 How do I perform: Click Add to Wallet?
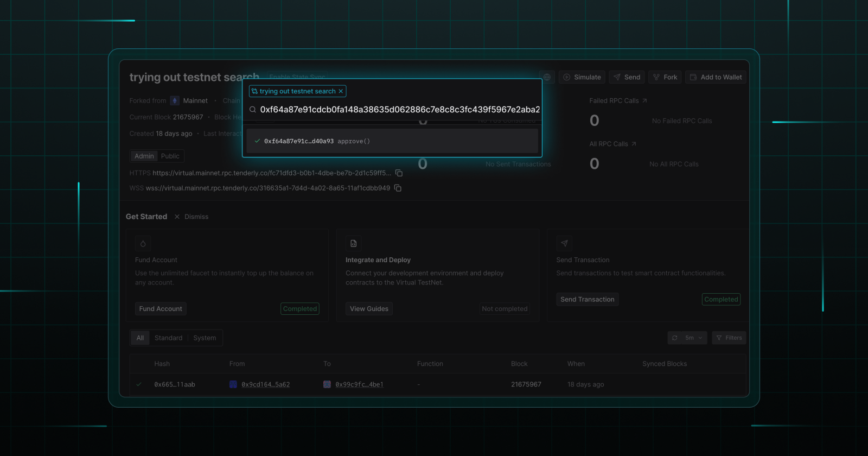(x=716, y=77)
